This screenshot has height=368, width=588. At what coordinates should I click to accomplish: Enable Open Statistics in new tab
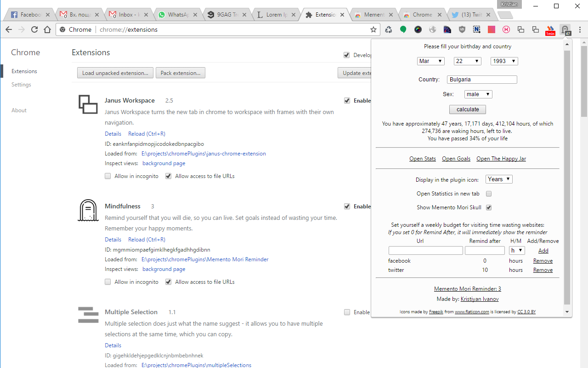click(489, 194)
